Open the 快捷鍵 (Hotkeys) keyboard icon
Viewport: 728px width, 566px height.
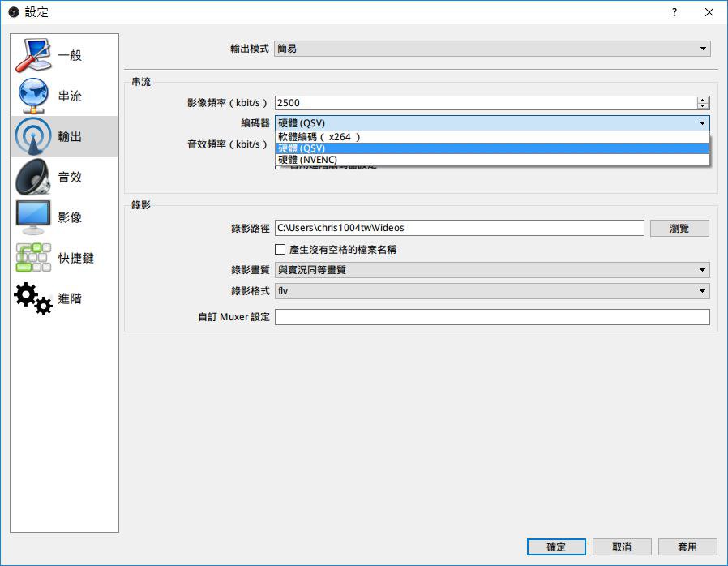[x=33, y=258]
